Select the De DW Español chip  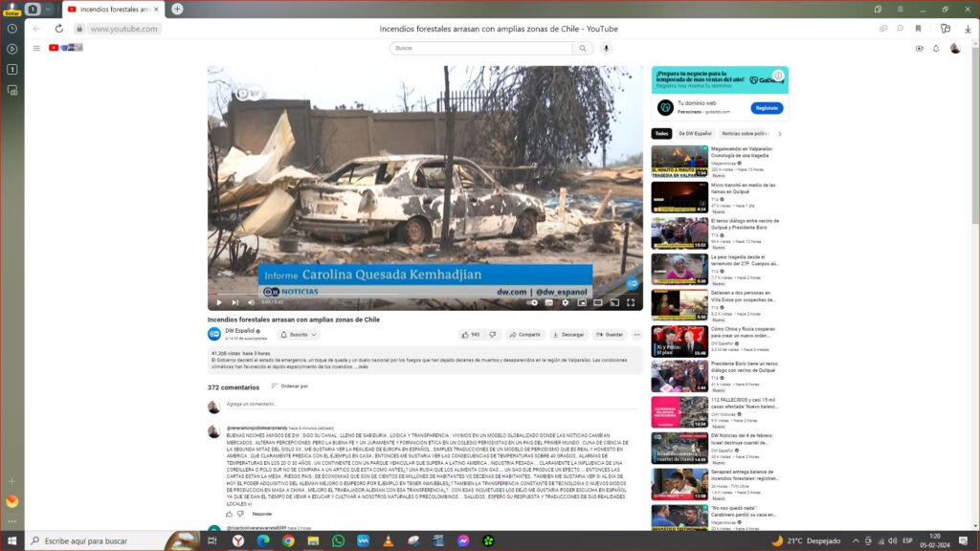tap(695, 134)
